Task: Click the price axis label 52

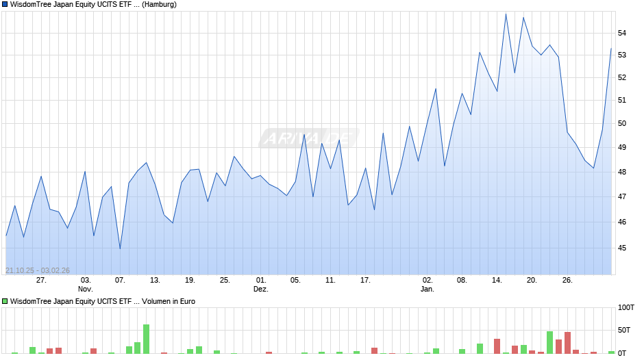Action: click(622, 77)
